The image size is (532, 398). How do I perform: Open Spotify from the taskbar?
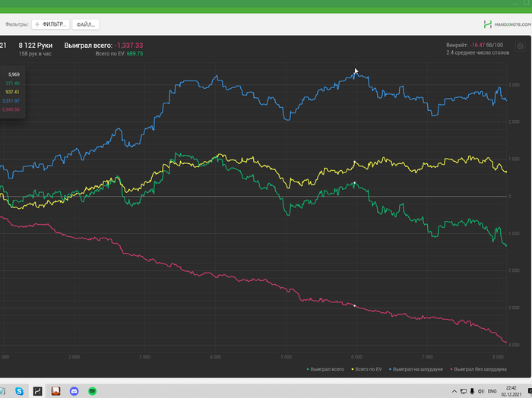click(92, 391)
